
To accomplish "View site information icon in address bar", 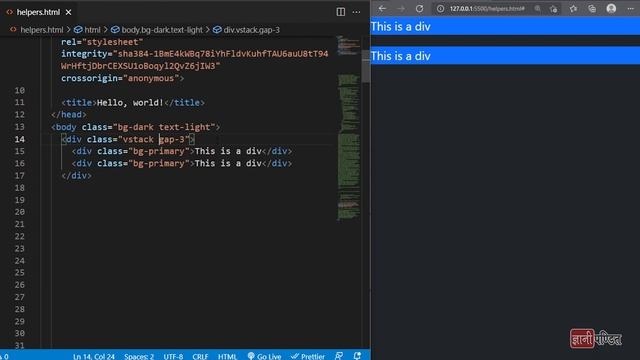I will 440,9.
